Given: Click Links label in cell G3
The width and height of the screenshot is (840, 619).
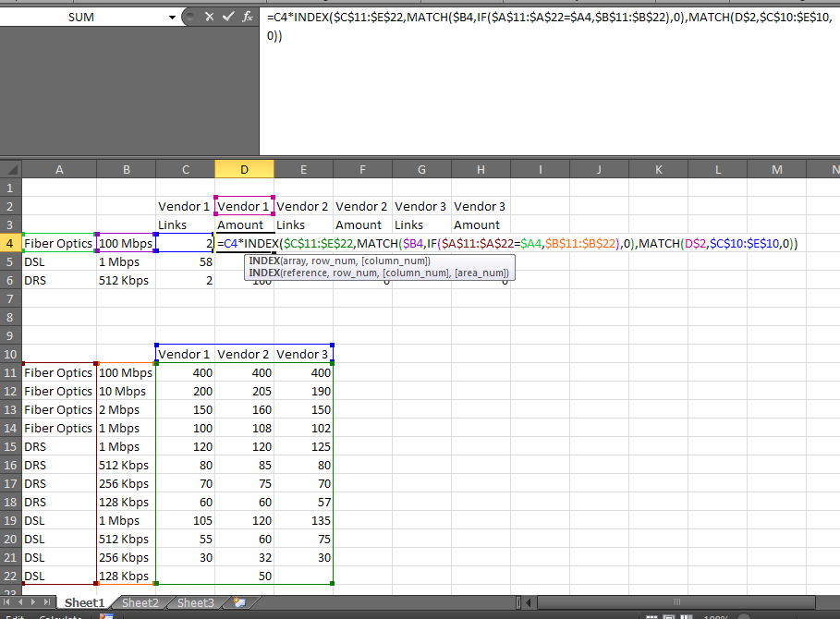Looking at the screenshot, I should point(421,225).
